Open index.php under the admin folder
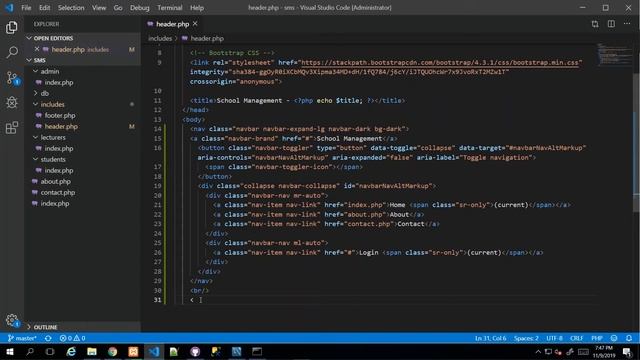 [x=59, y=82]
